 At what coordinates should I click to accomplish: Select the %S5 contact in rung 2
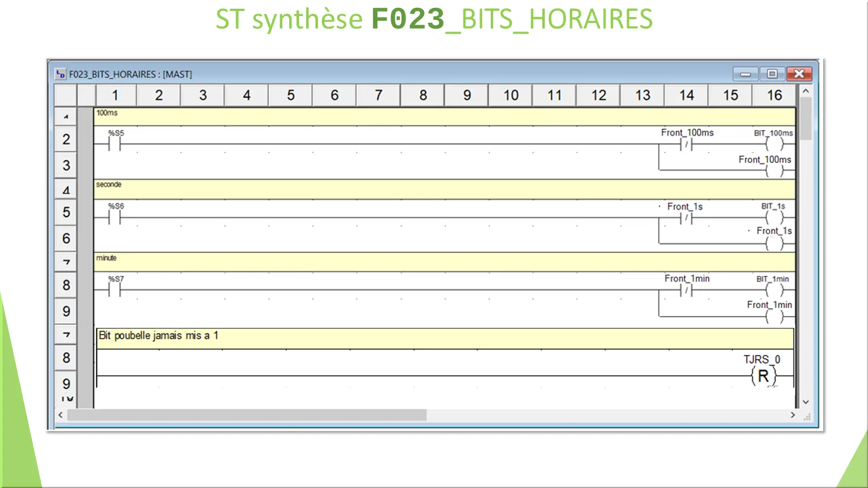click(115, 144)
